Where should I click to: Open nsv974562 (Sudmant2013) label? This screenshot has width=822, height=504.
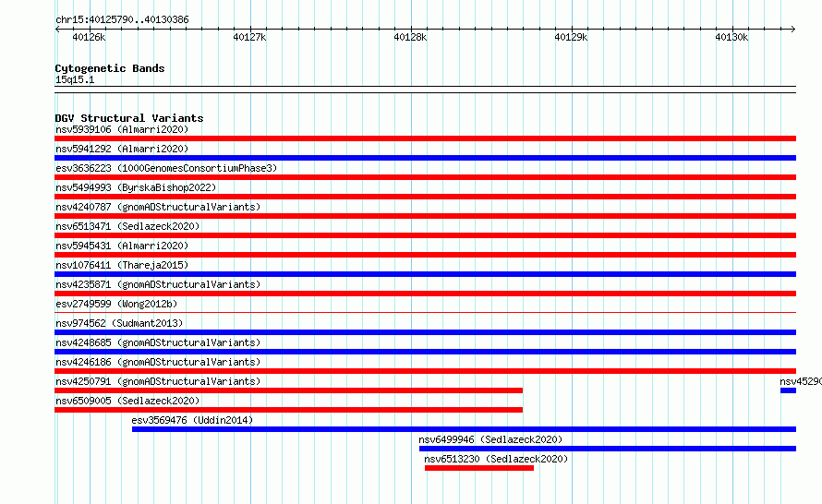[119, 323]
